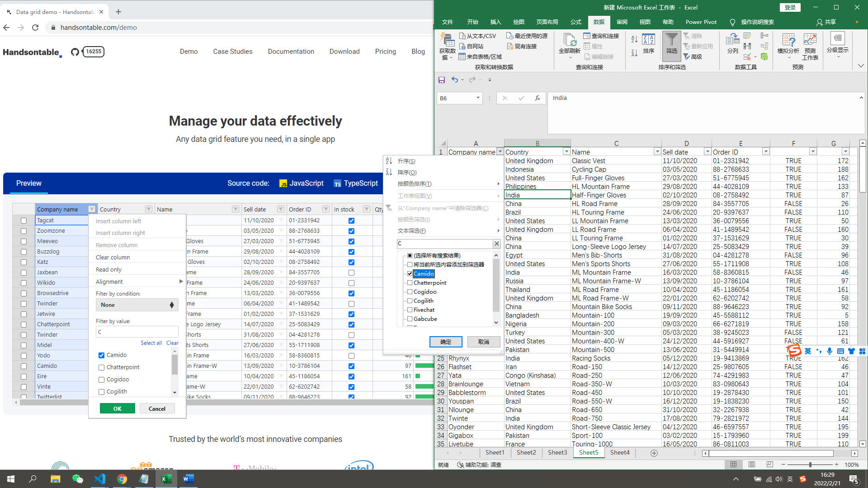Screen dimensions: 868x488
Task: Expand the None condition dropdown
Action: (x=137, y=305)
